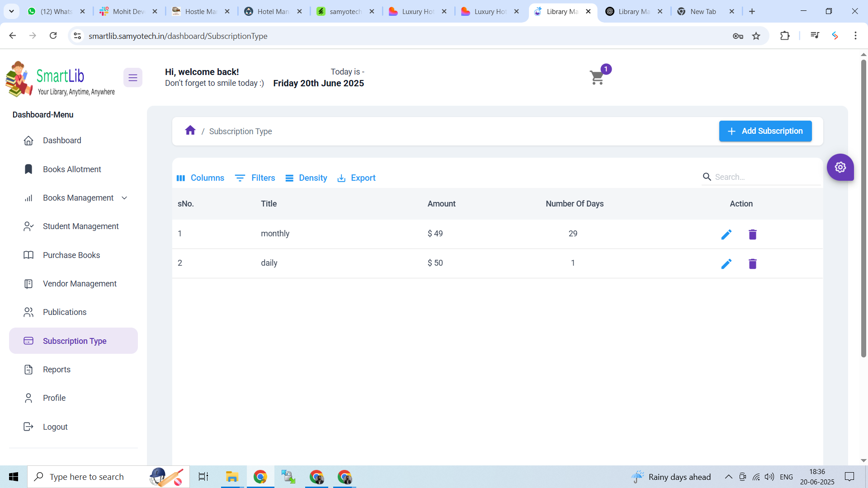Image resolution: width=868 pixels, height=488 pixels.
Task: Open the search magnifier icon in the table toolbar
Action: click(x=707, y=177)
